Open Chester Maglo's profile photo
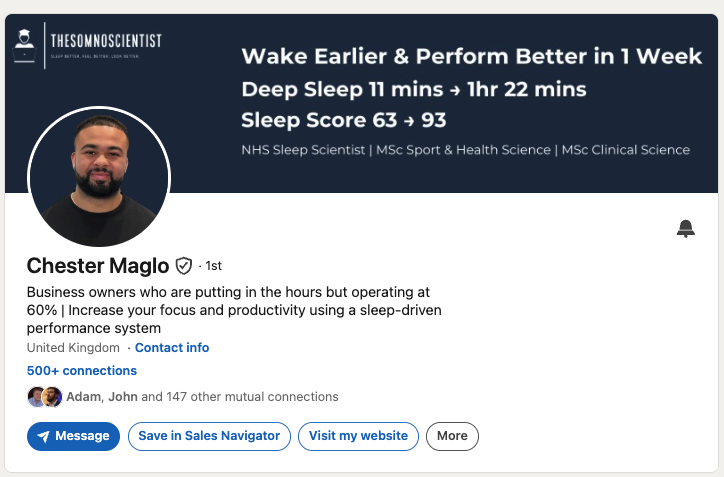 [98, 177]
